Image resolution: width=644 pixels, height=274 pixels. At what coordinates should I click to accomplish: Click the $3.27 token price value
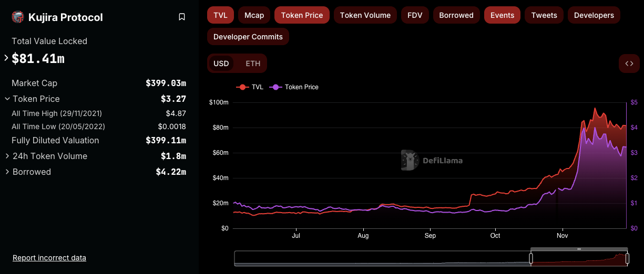[x=173, y=99]
